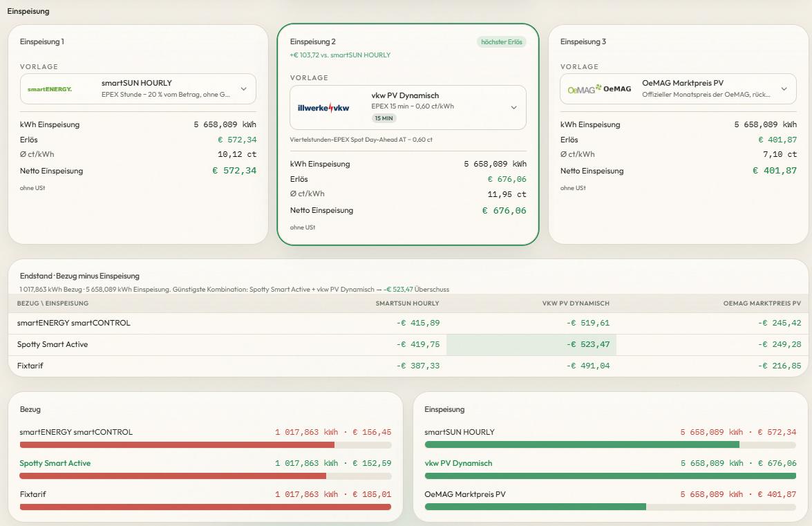The height and width of the screenshot is (526, 812).
Task: Click the 7,10 ct average price
Action: [780, 154]
